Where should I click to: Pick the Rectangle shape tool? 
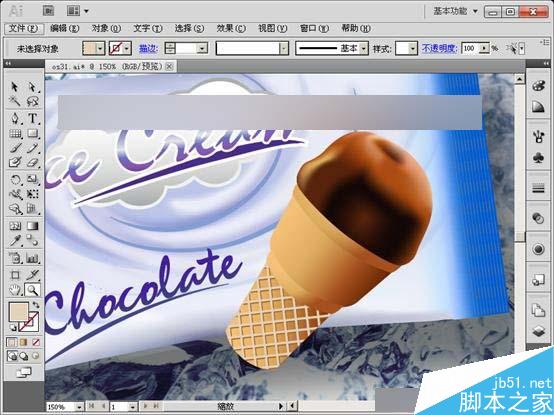click(32, 134)
